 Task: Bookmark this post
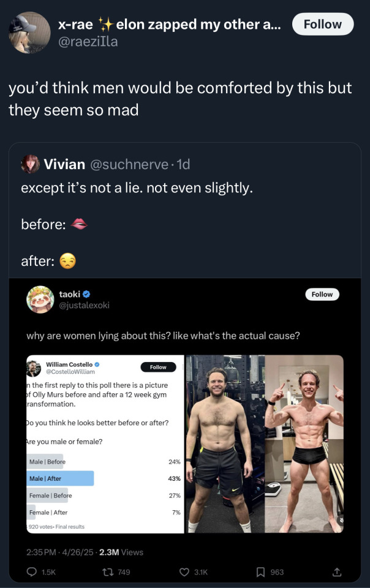coord(261,572)
